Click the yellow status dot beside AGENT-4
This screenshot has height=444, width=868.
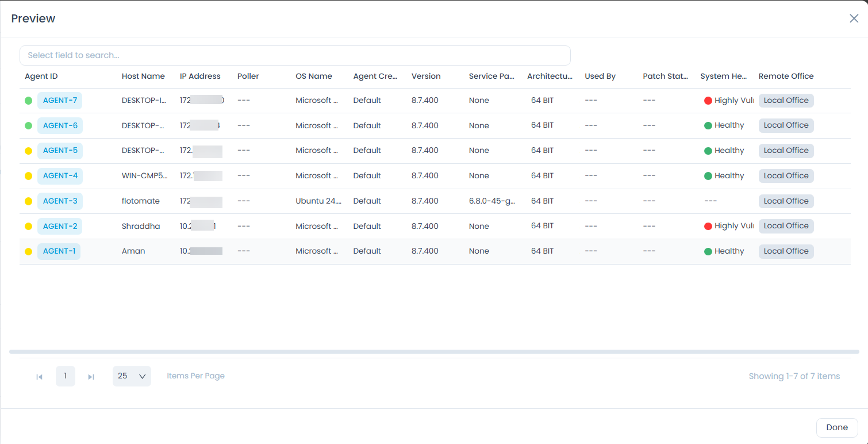(28, 175)
